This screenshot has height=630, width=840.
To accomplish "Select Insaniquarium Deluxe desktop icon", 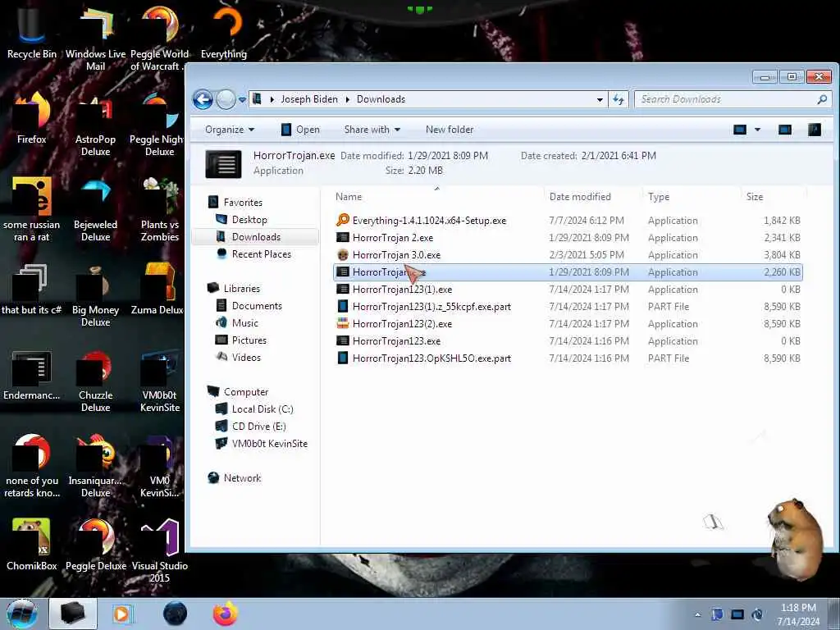I will click(95, 465).
